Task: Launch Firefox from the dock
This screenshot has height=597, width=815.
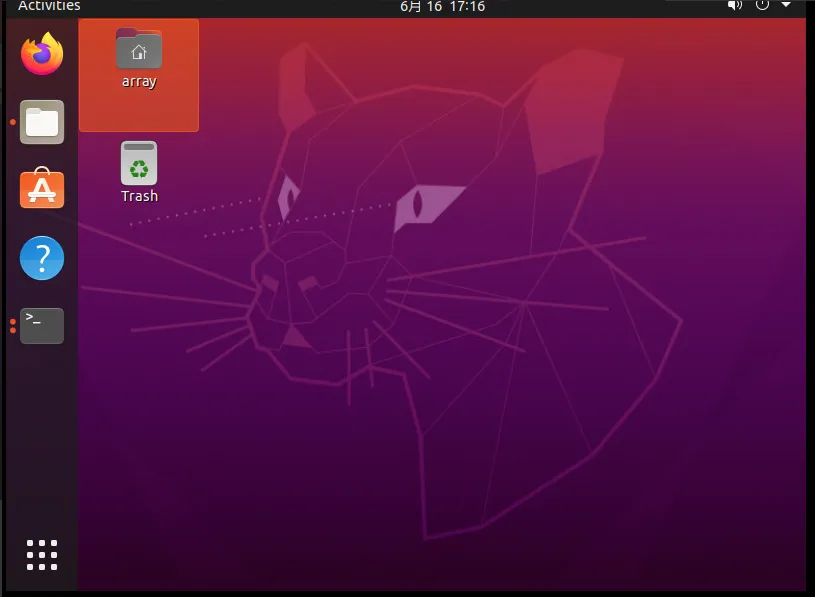Action: 42,54
